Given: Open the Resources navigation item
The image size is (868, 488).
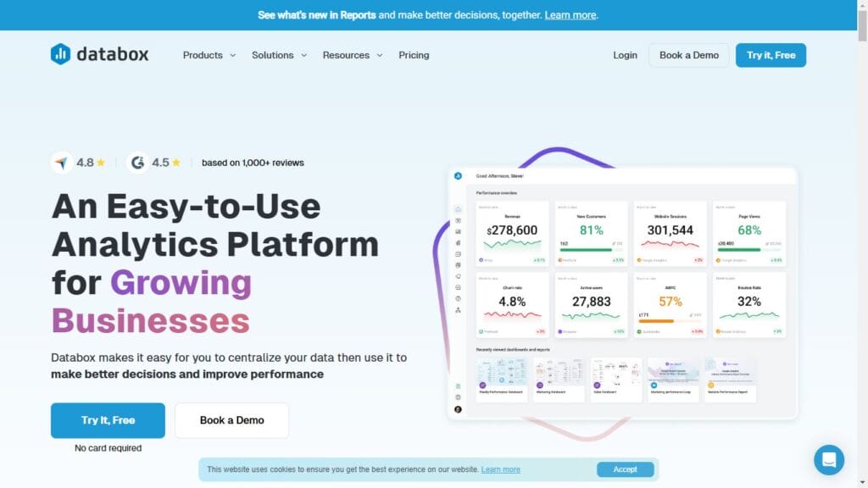Looking at the screenshot, I should [346, 55].
